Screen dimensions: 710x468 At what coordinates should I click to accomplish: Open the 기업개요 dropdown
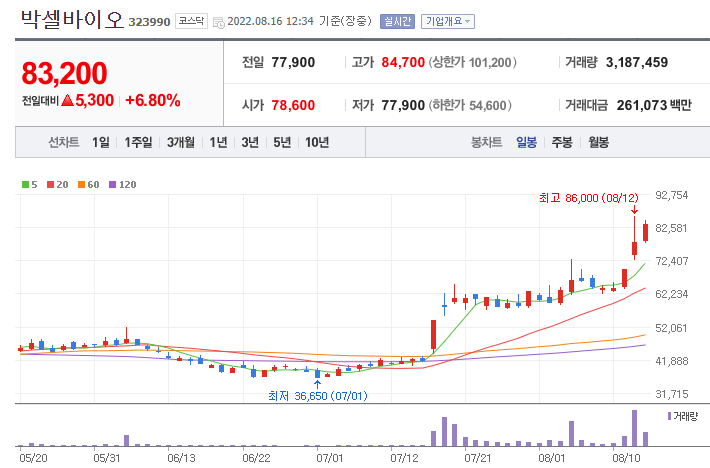click(448, 21)
